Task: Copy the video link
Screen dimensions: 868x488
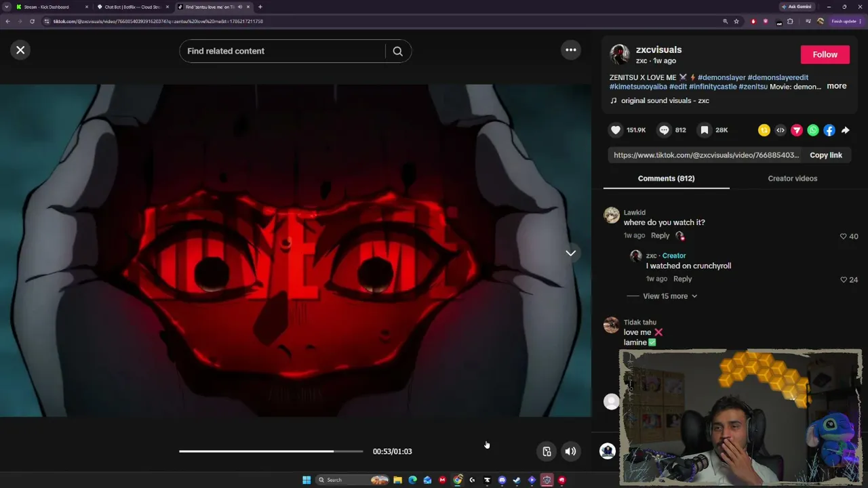Action: pos(826,155)
